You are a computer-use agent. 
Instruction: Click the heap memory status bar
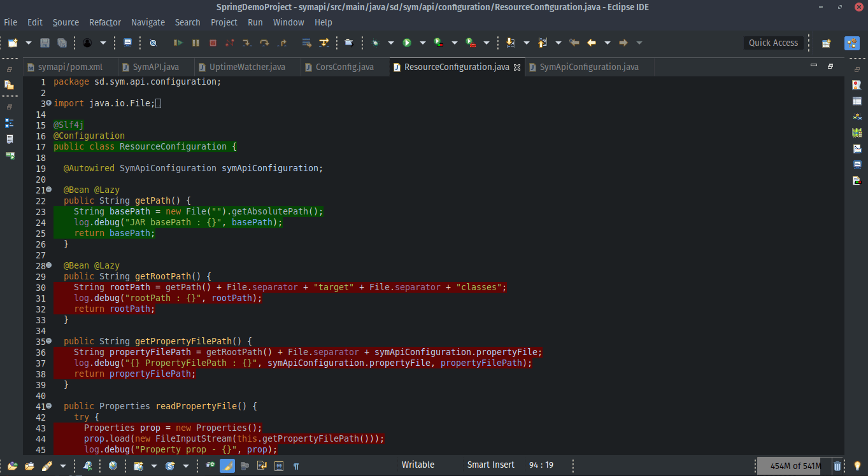point(794,466)
